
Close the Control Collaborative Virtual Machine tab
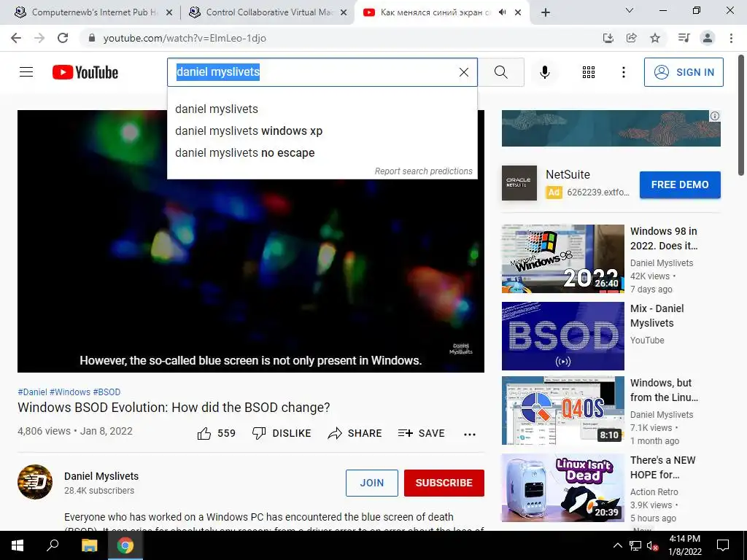click(x=344, y=13)
